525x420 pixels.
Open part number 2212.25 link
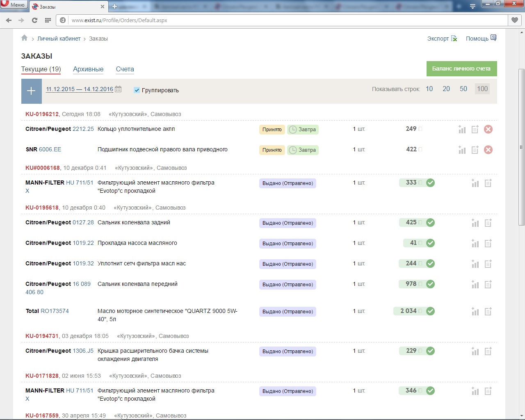(83, 129)
